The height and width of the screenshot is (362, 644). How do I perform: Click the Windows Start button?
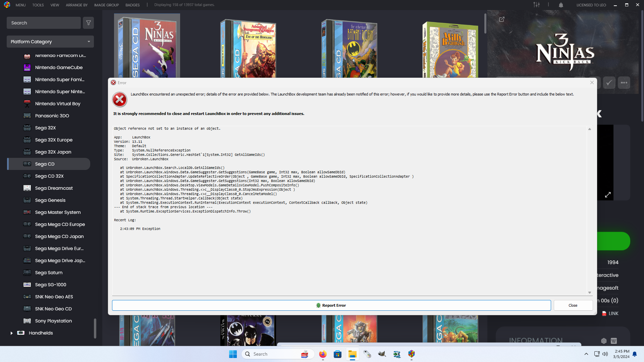[x=233, y=354]
